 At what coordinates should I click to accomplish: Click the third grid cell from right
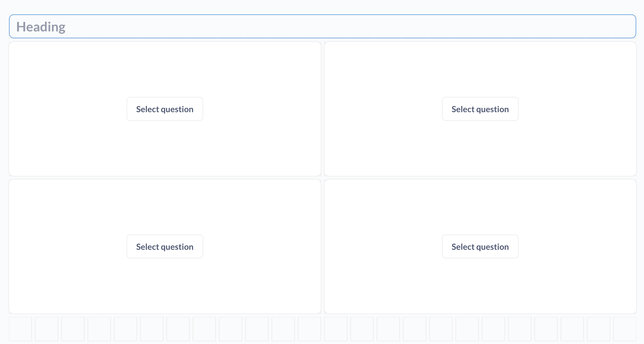tap(572, 329)
